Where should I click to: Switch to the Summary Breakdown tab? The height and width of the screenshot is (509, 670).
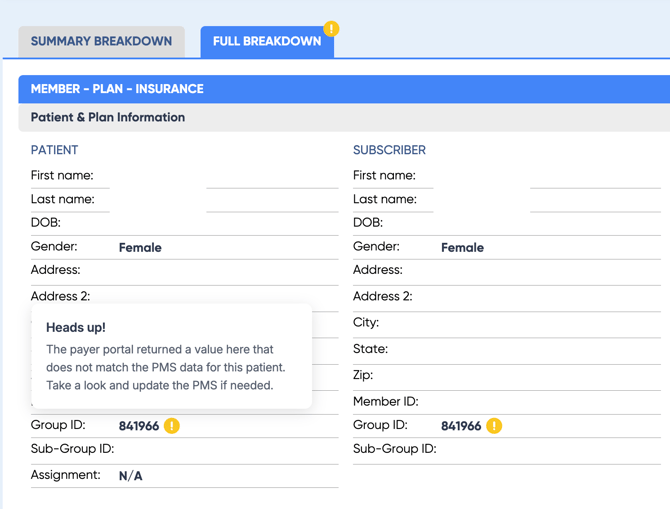(101, 41)
